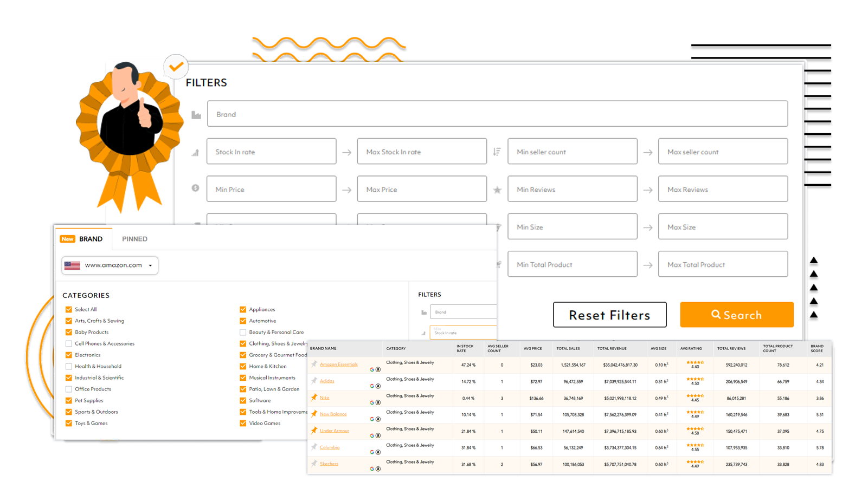Open the www.amazon.com marketplace dropdown

tap(110, 265)
